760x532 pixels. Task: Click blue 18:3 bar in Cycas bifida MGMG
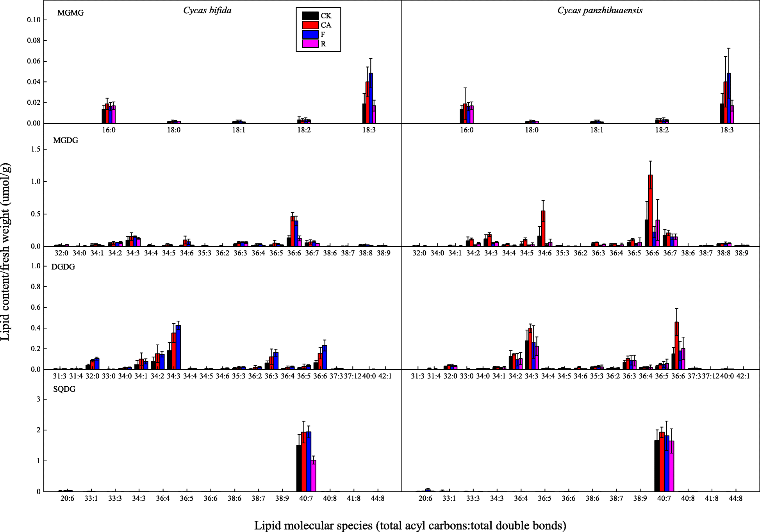pos(371,98)
